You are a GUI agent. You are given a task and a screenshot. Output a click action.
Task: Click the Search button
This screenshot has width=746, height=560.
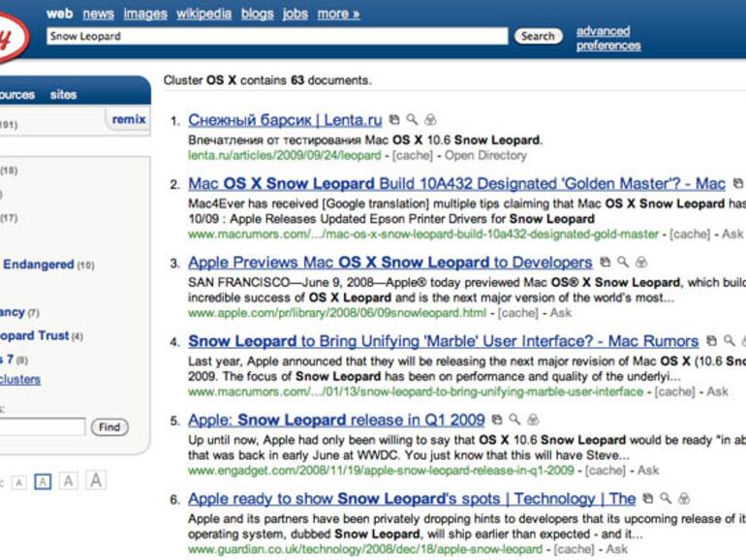tap(538, 36)
